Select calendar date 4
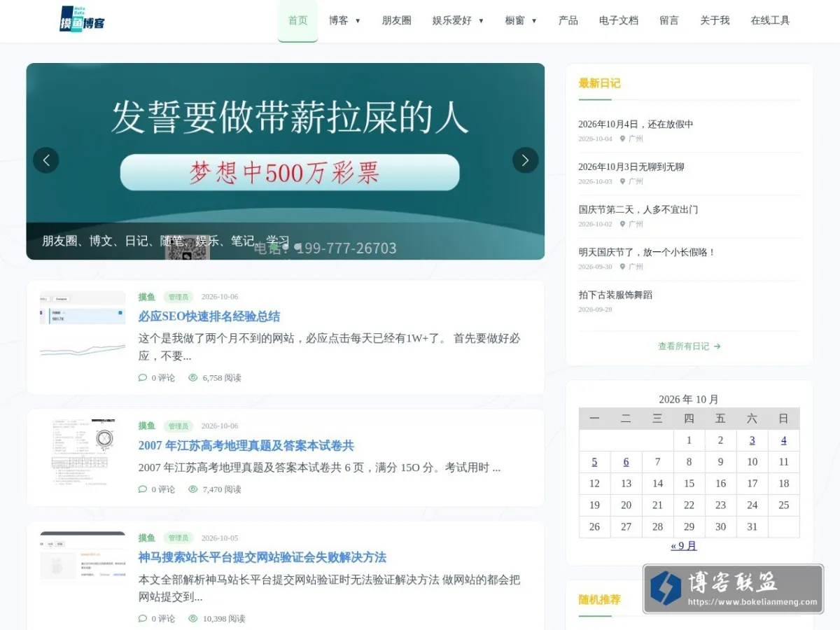The height and width of the screenshot is (630, 840). pos(783,440)
